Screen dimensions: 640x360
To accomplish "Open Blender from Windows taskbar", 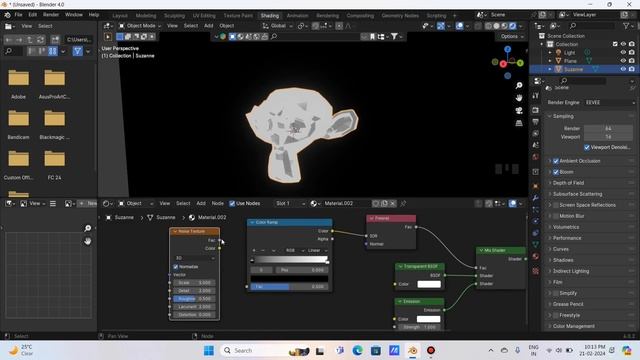I will click(413, 350).
